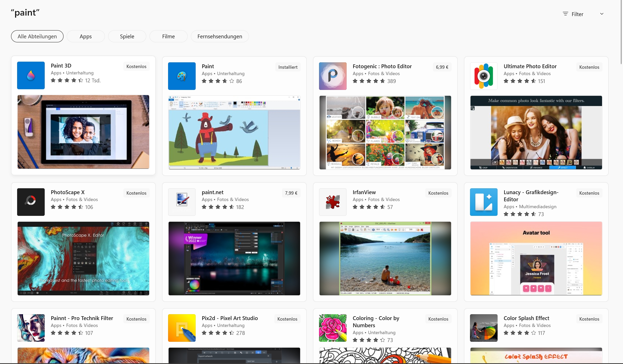
Task: Filter results by Filme
Action: point(168,36)
